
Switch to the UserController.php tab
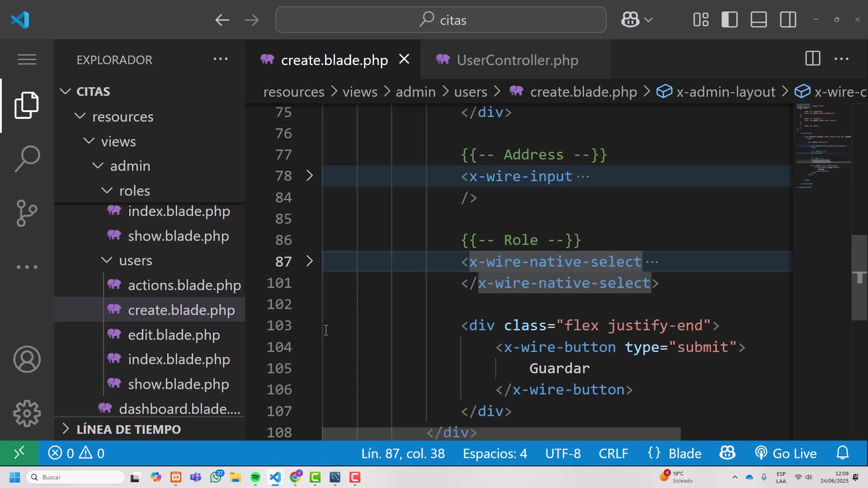pos(517,60)
